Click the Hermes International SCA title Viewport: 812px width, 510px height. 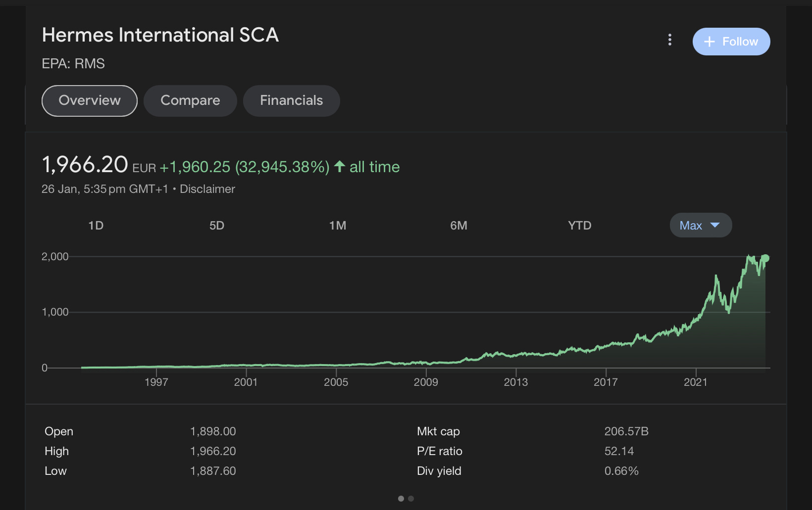pyautogui.click(x=160, y=35)
